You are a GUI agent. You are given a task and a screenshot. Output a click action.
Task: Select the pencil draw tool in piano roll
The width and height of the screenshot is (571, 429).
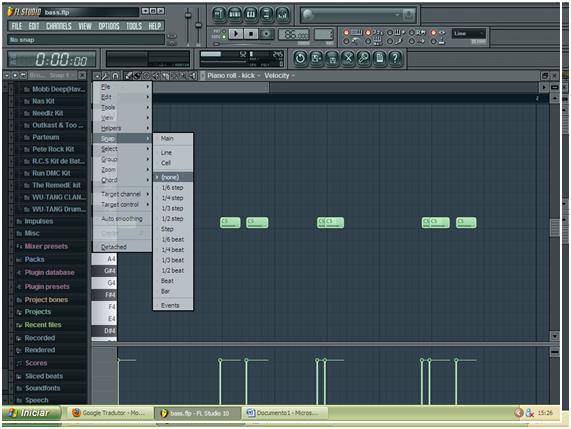pyautogui.click(x=128, y=76)
